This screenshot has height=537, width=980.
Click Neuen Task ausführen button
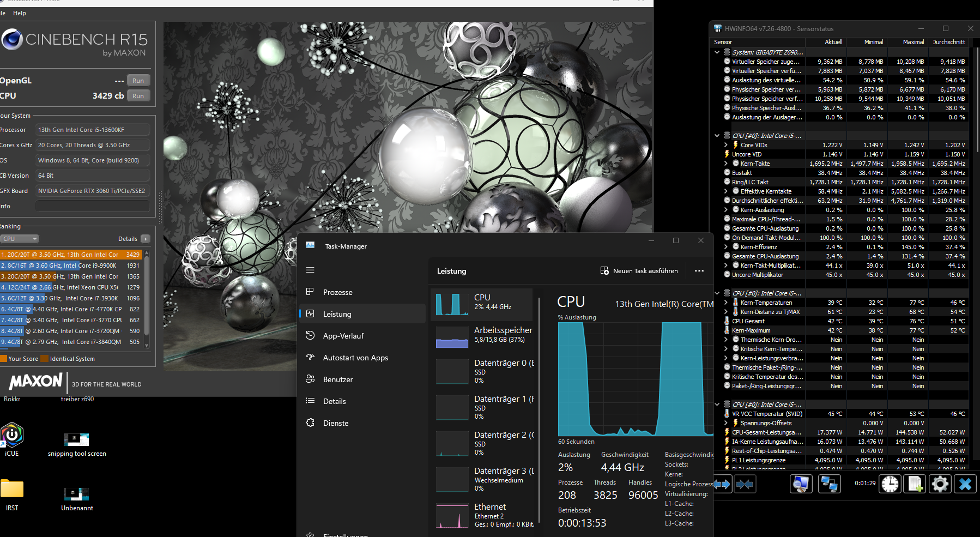[639, 271]
